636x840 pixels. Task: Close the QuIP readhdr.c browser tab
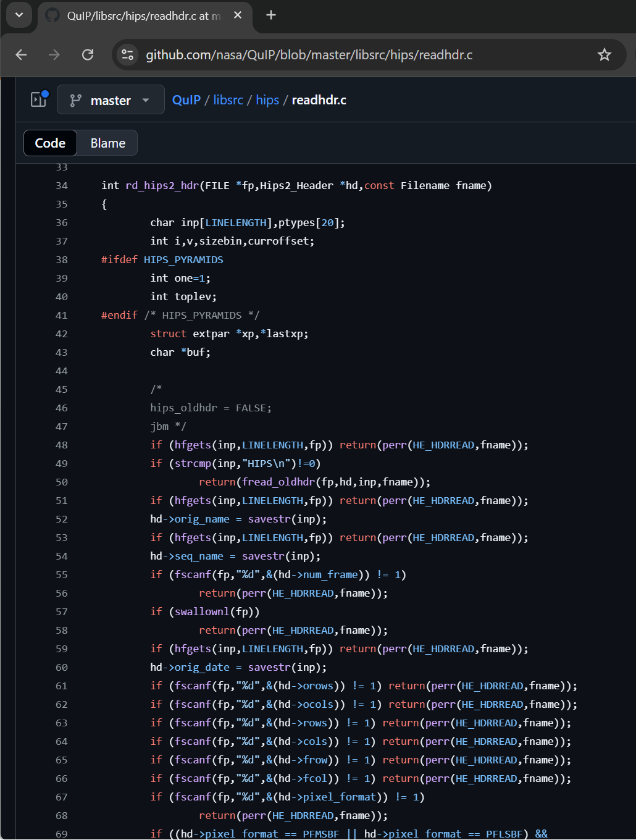[238, 15]
